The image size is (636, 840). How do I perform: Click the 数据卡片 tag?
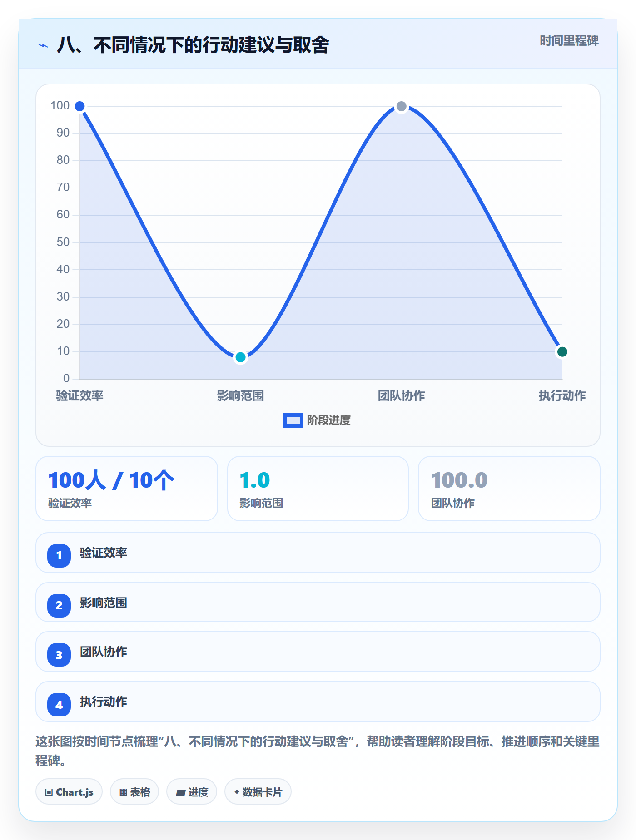click(258, 792)
